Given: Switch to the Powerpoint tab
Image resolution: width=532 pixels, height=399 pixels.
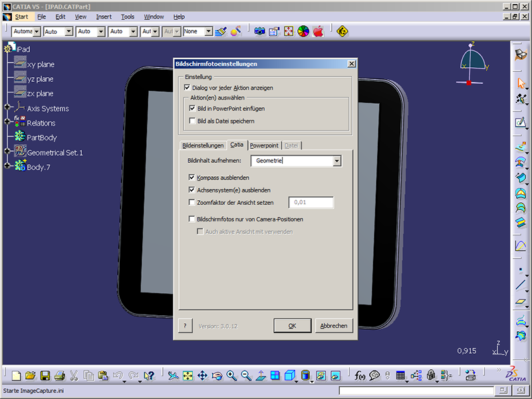Looking at the screenshot, I should click(264, 146).
